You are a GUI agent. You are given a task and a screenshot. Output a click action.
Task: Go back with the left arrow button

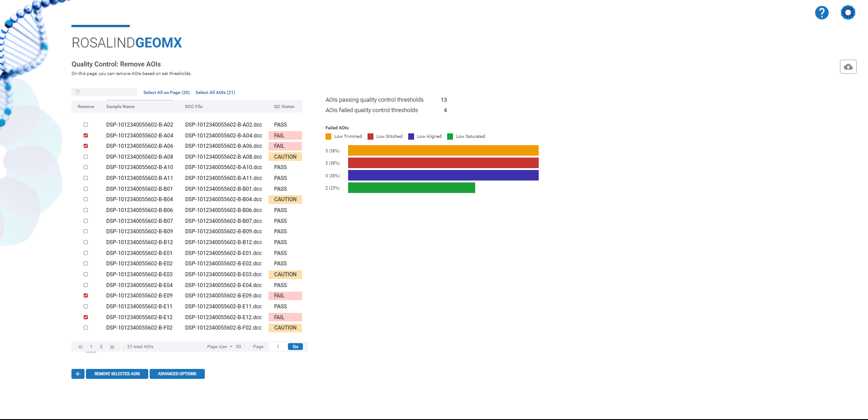78,374
